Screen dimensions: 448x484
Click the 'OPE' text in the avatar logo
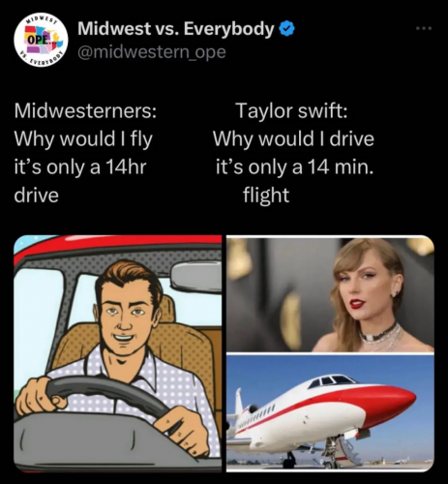tap(40, 41)
